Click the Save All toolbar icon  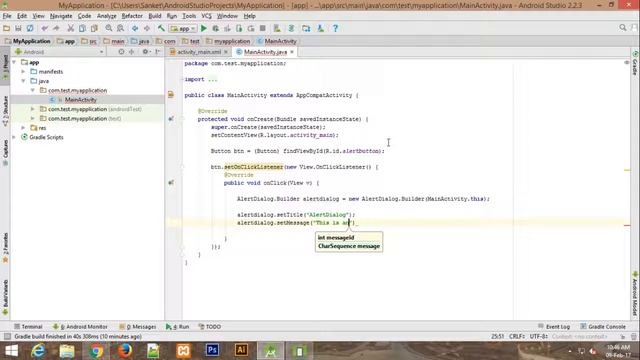(x=18, y=28)
